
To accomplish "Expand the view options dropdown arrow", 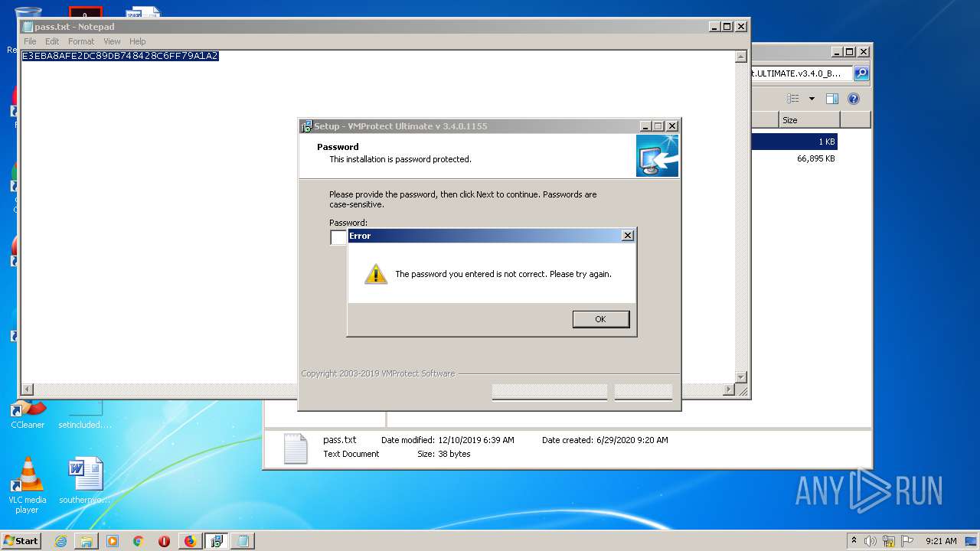I will coord(812,99).
